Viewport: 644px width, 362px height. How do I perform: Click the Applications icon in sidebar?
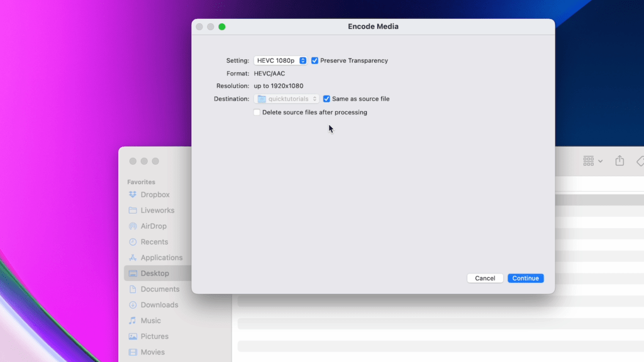[x=133, y=258]
